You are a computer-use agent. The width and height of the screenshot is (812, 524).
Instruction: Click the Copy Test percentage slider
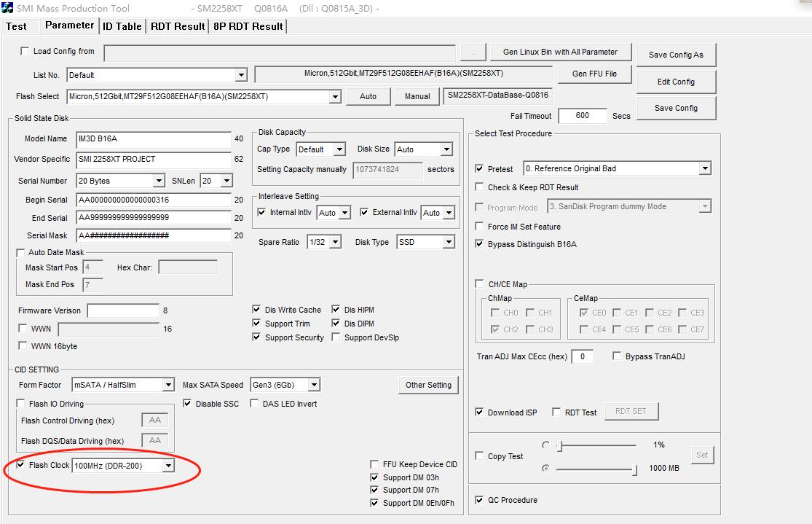(x=597, y=445)
